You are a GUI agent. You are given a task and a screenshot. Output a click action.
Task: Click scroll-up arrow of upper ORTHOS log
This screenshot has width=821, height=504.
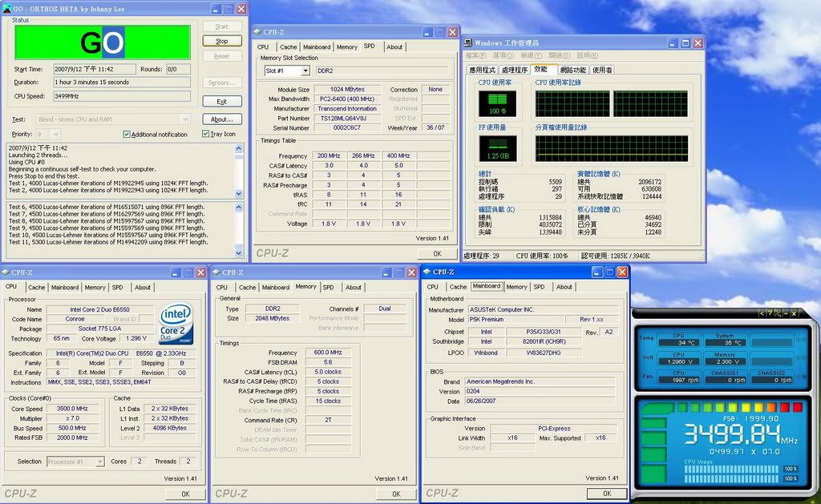pos(239,148)
